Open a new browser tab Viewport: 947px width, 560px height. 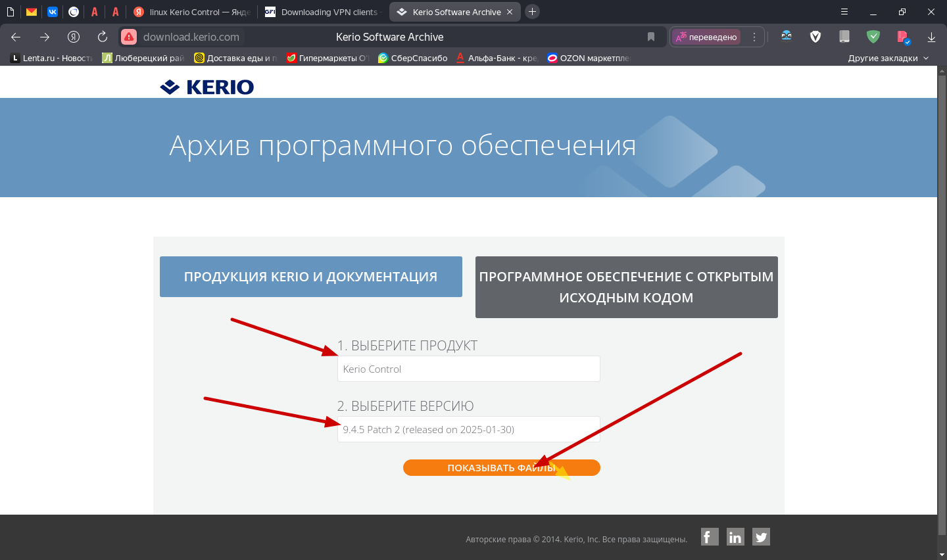(x=533, y=12)
